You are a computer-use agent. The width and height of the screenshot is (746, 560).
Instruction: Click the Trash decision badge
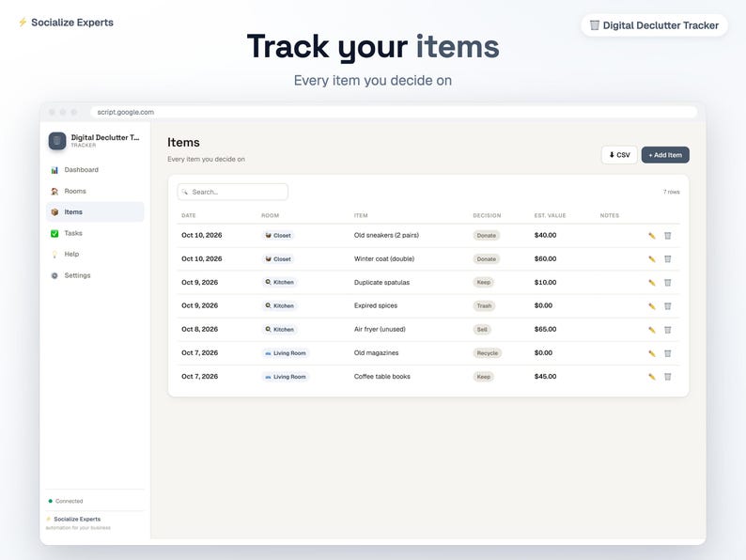(x=484, y=306)
